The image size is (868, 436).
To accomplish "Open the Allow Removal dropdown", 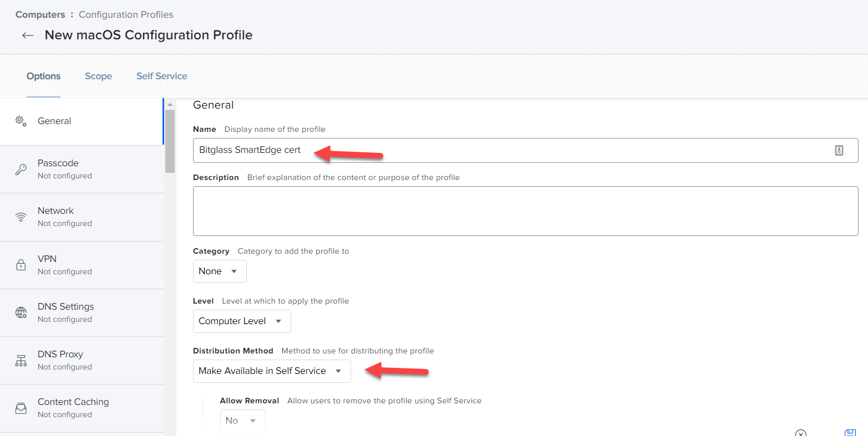I will point(242,420).
